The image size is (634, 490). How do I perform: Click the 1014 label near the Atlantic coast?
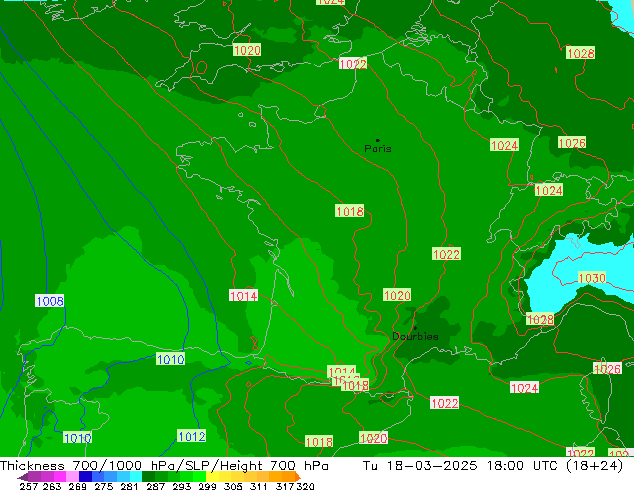[x=243, y=296]
